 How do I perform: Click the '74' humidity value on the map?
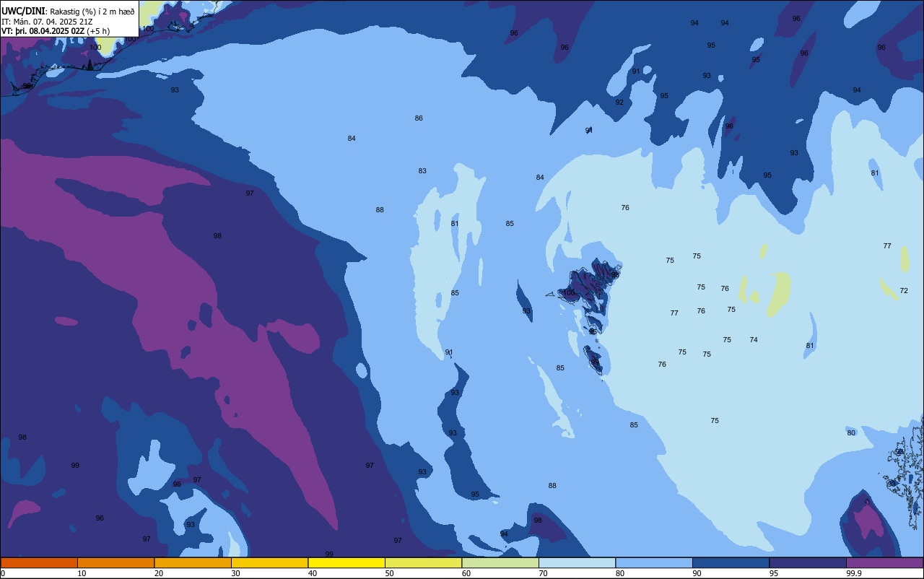[754, 339]
